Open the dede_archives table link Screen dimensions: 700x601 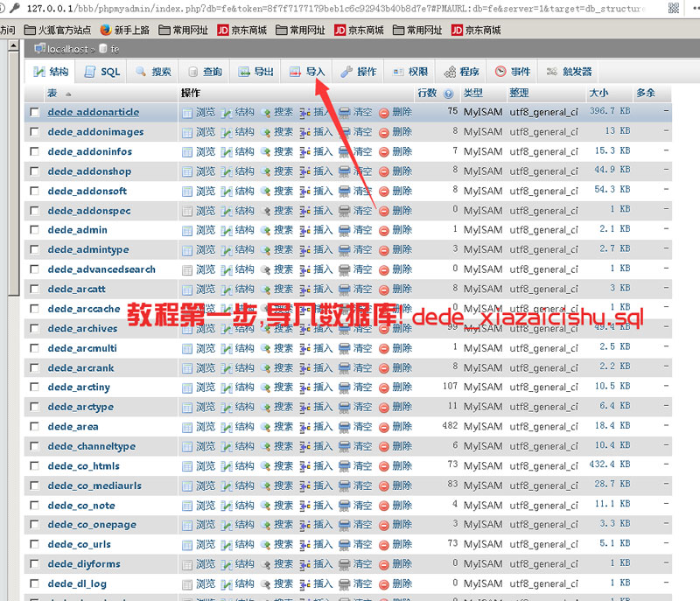pyautogui.click(x=82, y=329)
